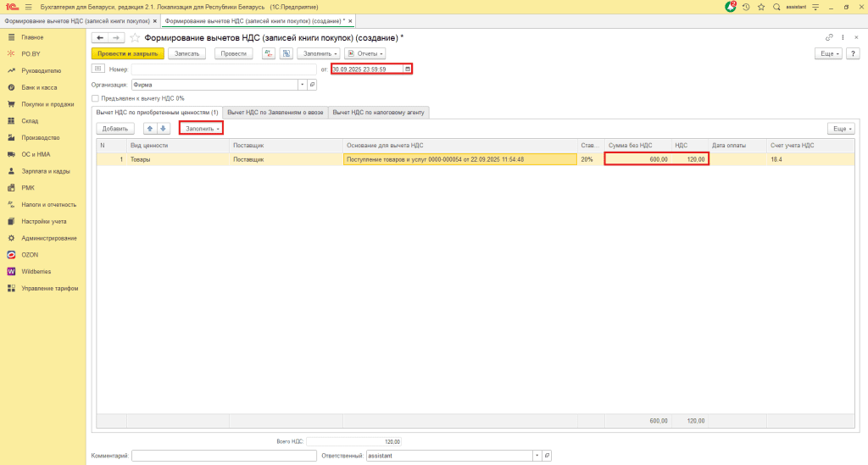Click the calendar icon in date field

[408, 69]
